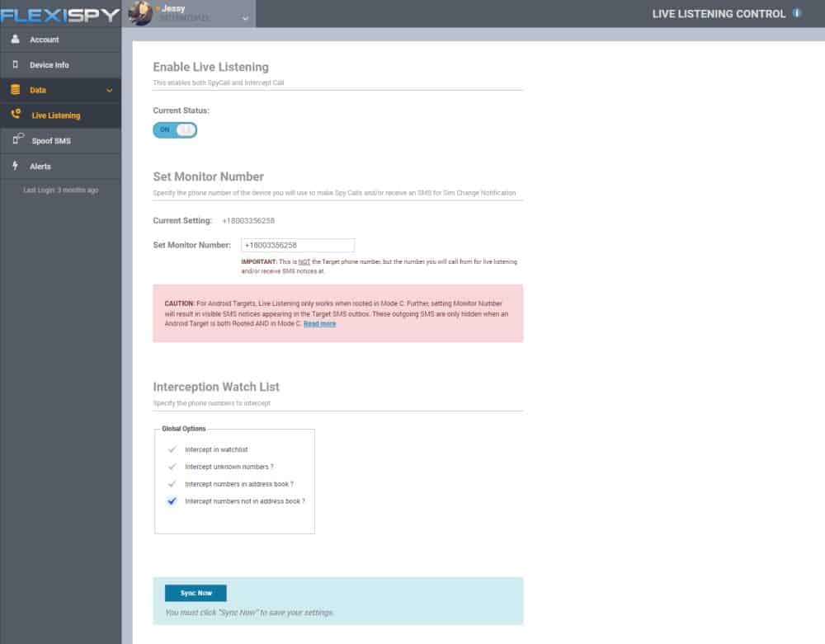Viewport: 825px width, 644px height.
Task: Open the Device Info menu item
Action: coord(60,64)
